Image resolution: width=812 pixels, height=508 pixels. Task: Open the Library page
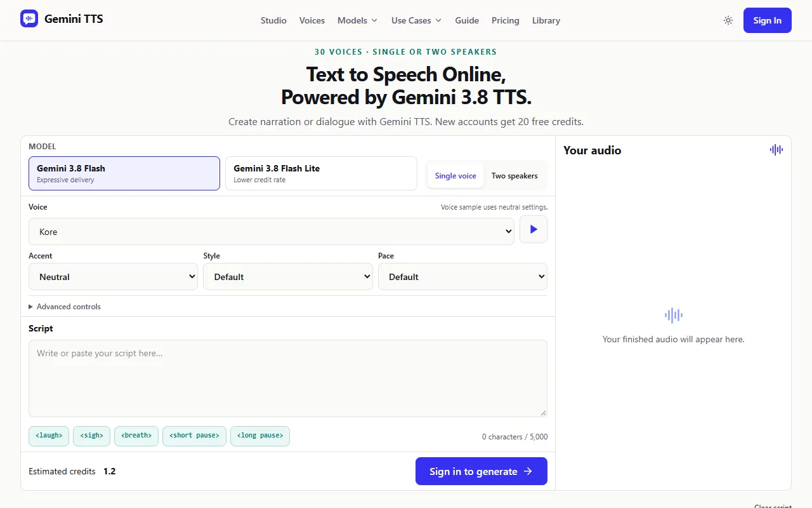point(546,20)
